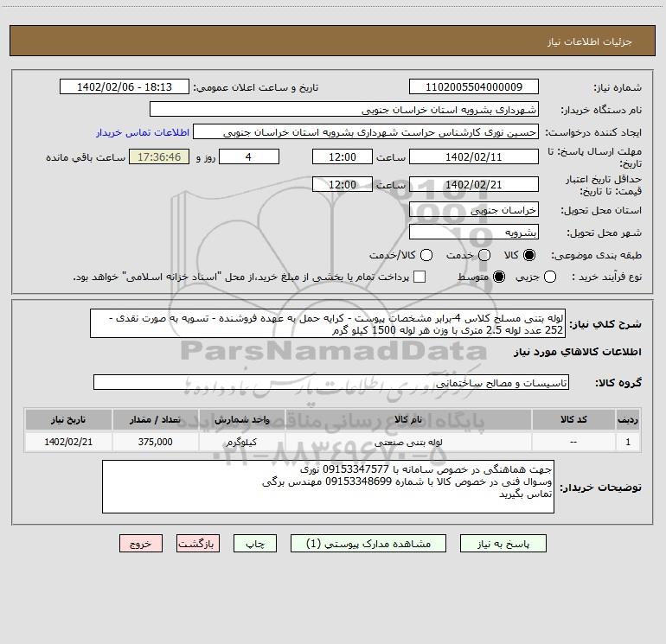Click the remaining time field 17:36:46

159,156
